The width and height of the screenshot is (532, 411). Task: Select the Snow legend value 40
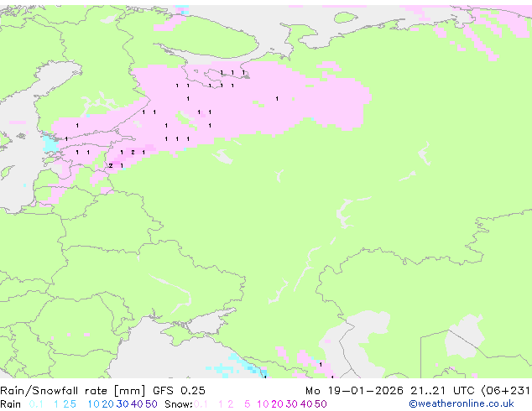[x=306, y=404]
